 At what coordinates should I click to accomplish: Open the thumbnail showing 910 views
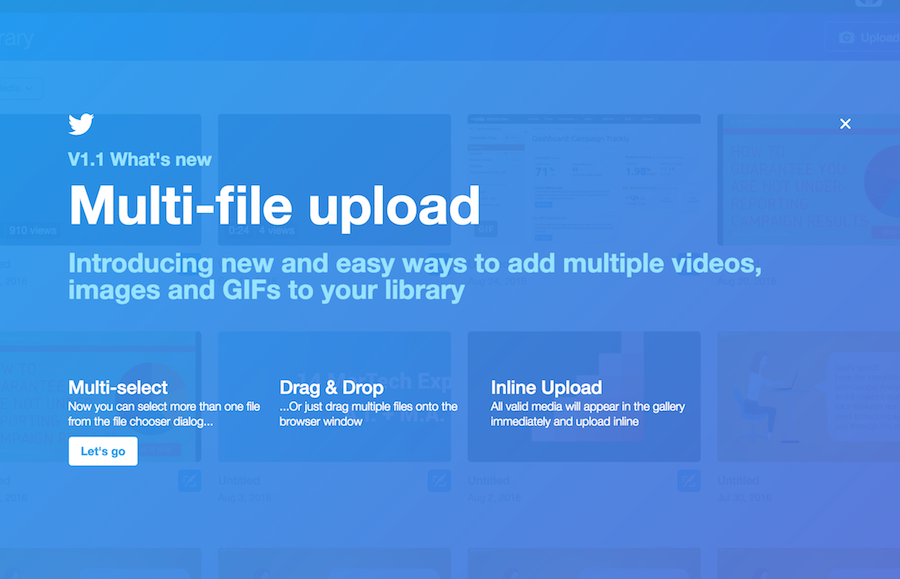coord(100,180)
